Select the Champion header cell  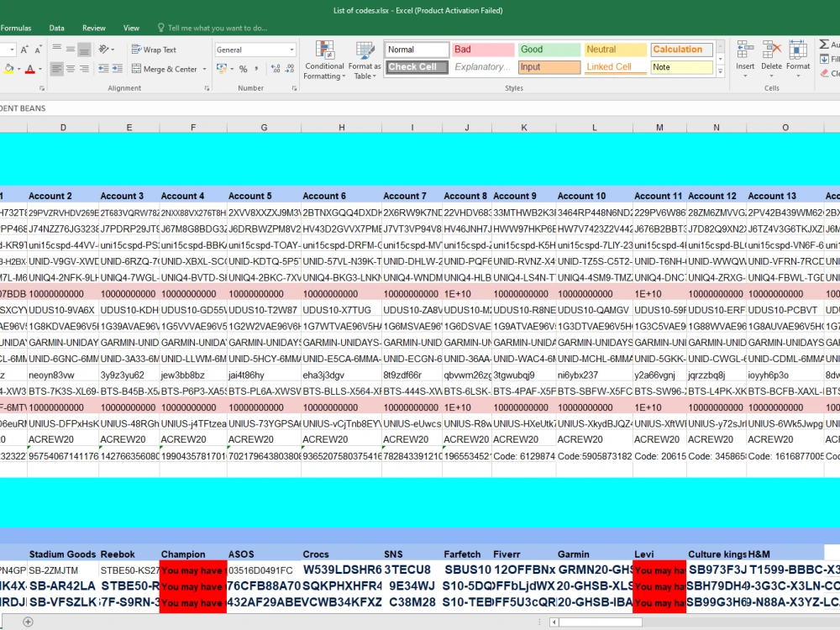[x=193, y=554]
